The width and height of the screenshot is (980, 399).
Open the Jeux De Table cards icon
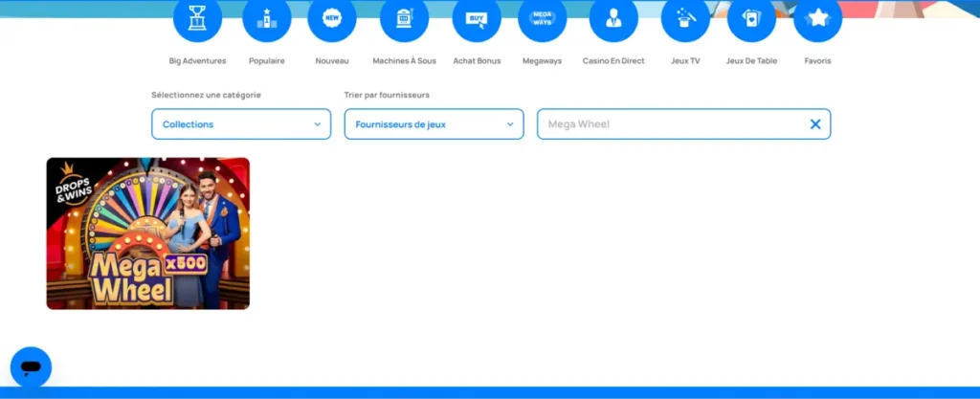751,18
